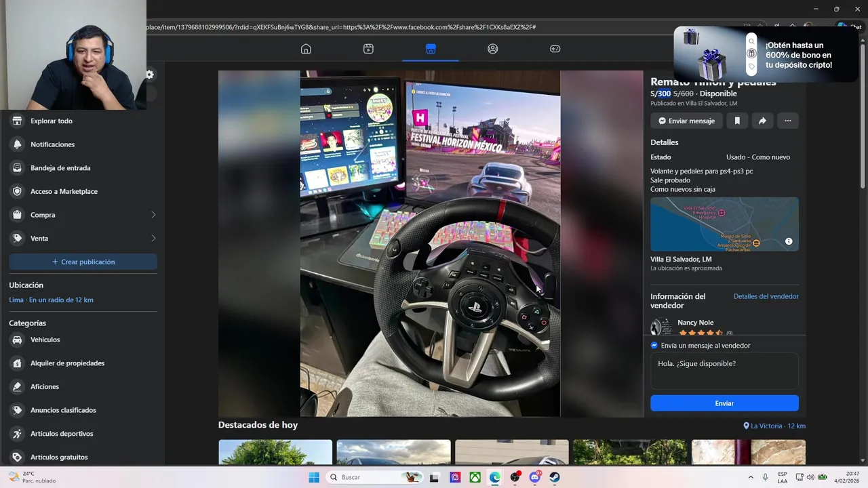Click the tag icon in the ad banner
Image resolution: width=868 pixels, height=488 pixels.
tap(751, 66)
